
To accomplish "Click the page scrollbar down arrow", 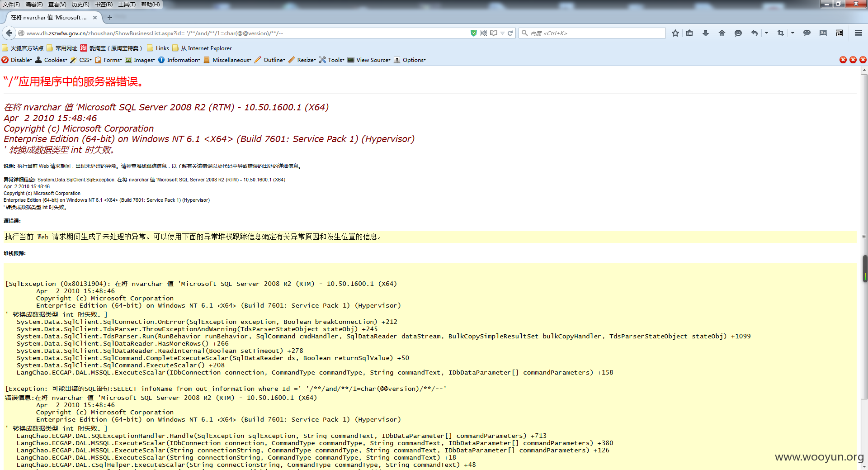I will click(x=864, y=466).
